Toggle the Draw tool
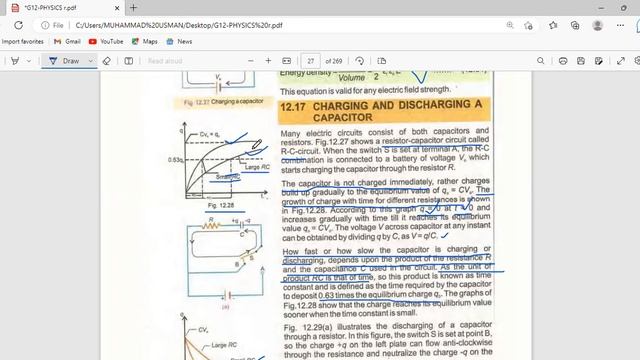 pyautogui.click(x=64, y=61)
